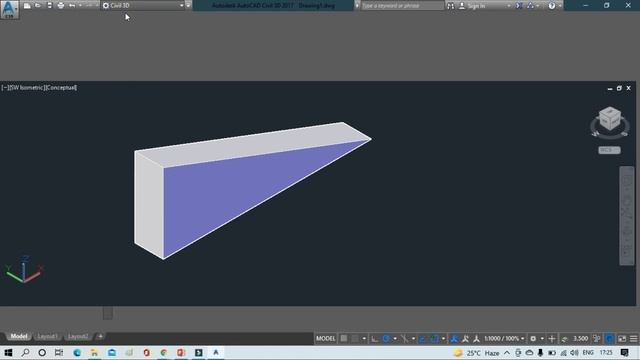Open the Conceptual visual style menu
The height and width of the screenshot is (360, 640).
[x=60, y=88]
